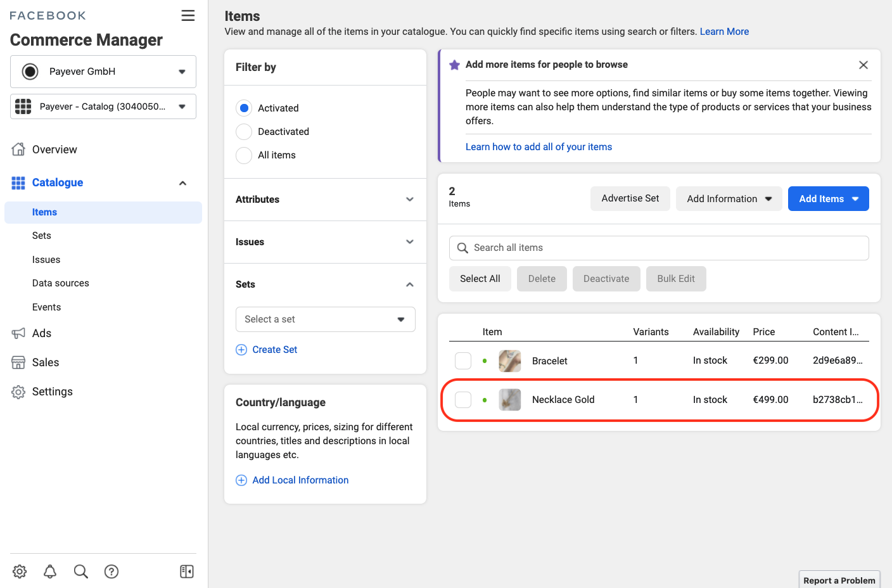The height and width of the screenshot is (588, 892).
Task: Go to Items in the sidebar
Action: pos(103,212)
